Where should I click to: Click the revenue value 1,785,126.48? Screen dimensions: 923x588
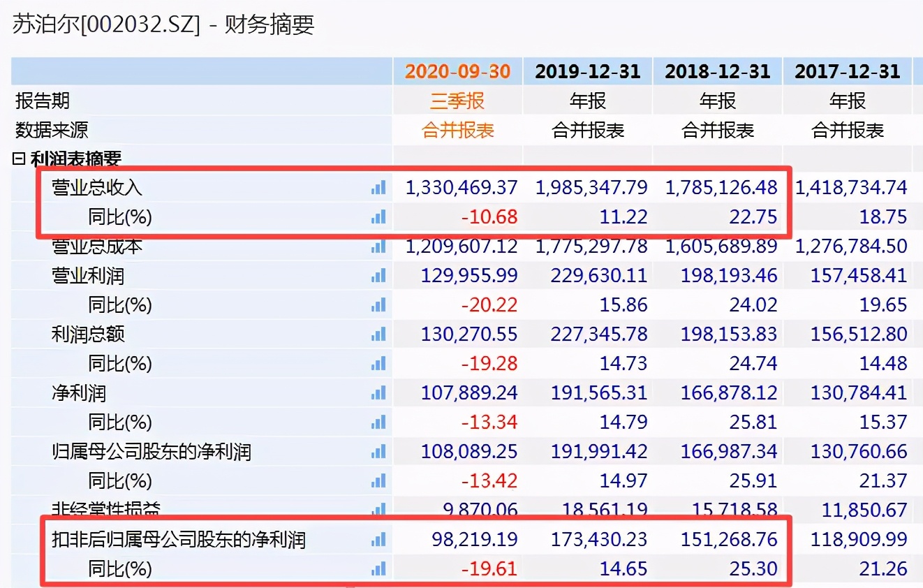coord(722,188)
